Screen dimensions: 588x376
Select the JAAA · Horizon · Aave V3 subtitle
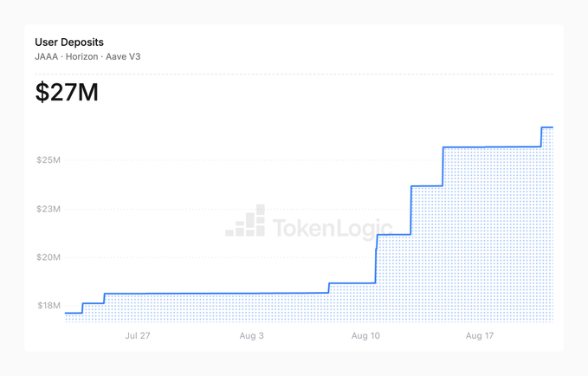(x=87, y=56)
